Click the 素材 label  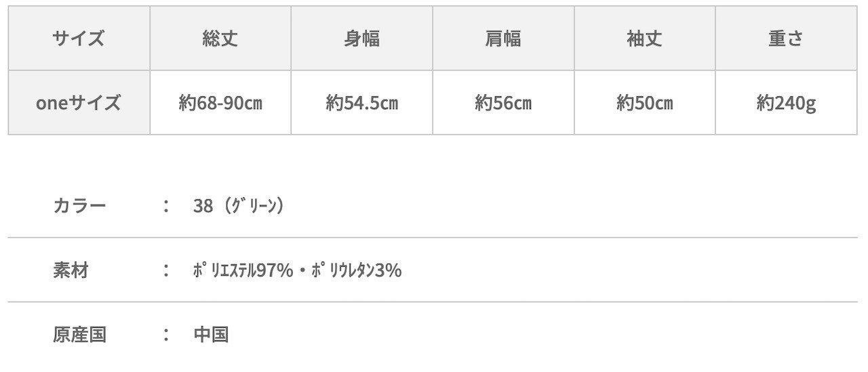pyautogui.click(x=71, y=270)
